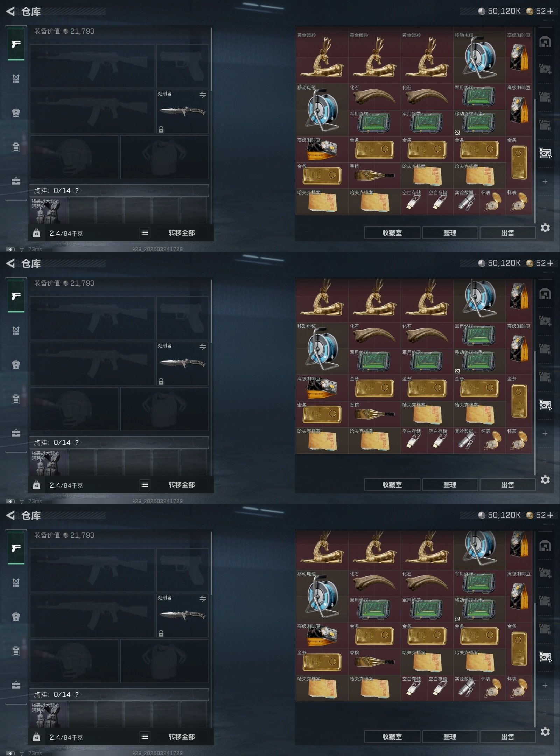Click the inventory scrollbar in the middle panel

pyautogui.click(x=535, y=413)
